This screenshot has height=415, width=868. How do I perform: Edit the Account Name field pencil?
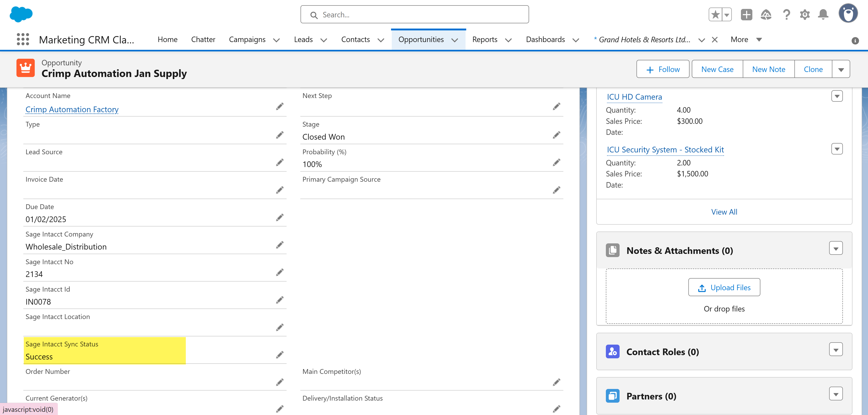coord(280,107)
